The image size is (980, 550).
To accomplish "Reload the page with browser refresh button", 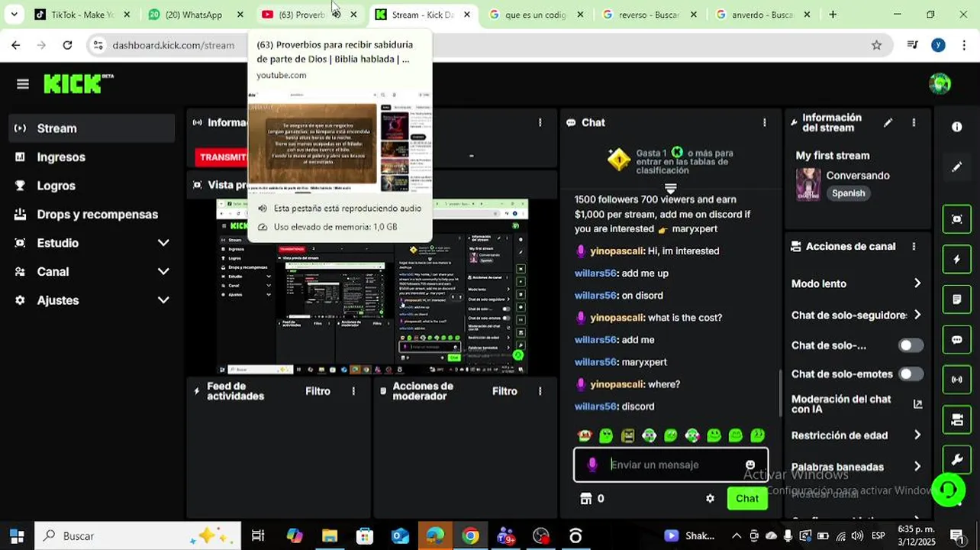I will click(67, 45).
